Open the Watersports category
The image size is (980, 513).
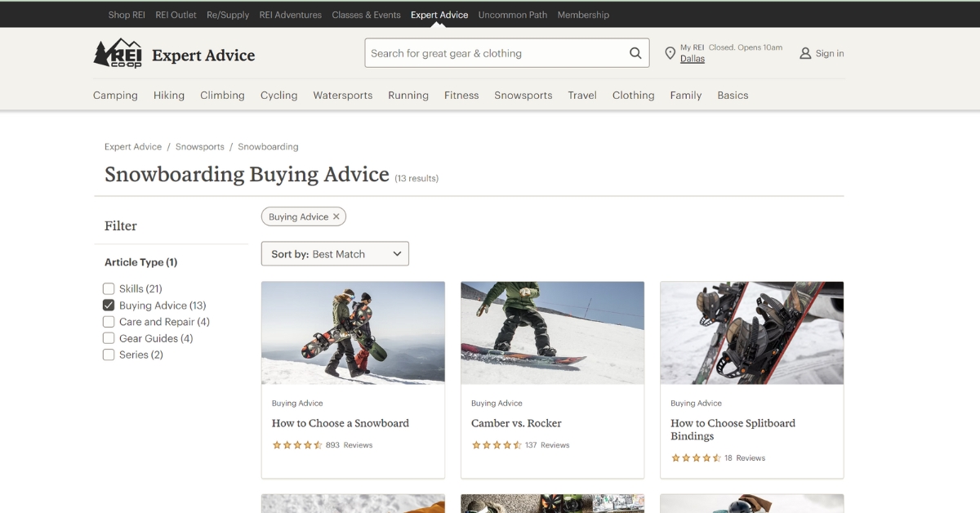pos(343,96)
